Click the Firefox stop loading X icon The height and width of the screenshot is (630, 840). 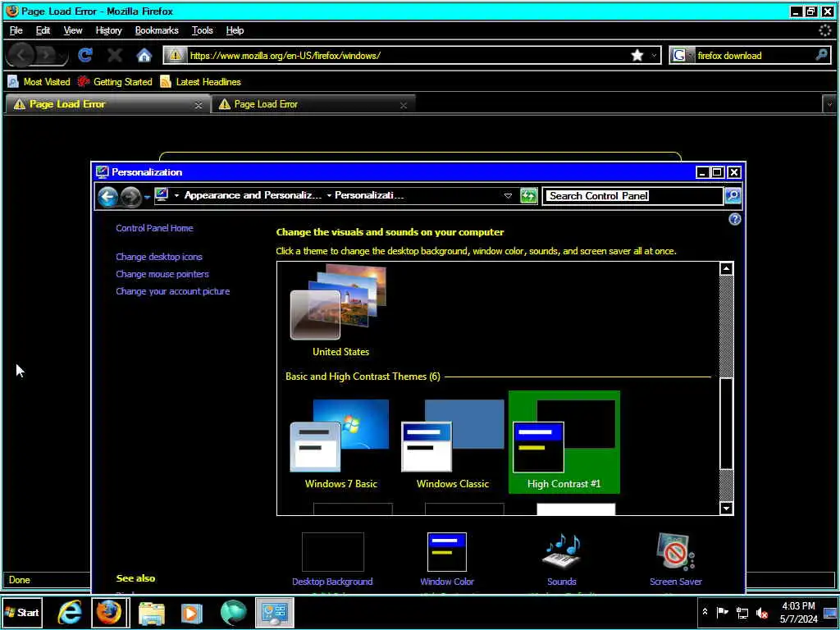coord(115,55)
